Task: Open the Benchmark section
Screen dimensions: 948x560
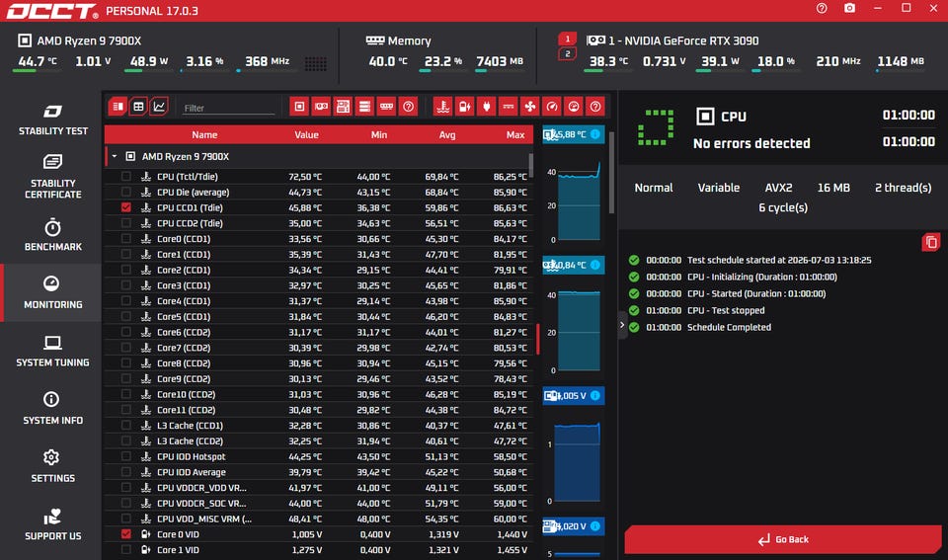Action: pos(52,235)
